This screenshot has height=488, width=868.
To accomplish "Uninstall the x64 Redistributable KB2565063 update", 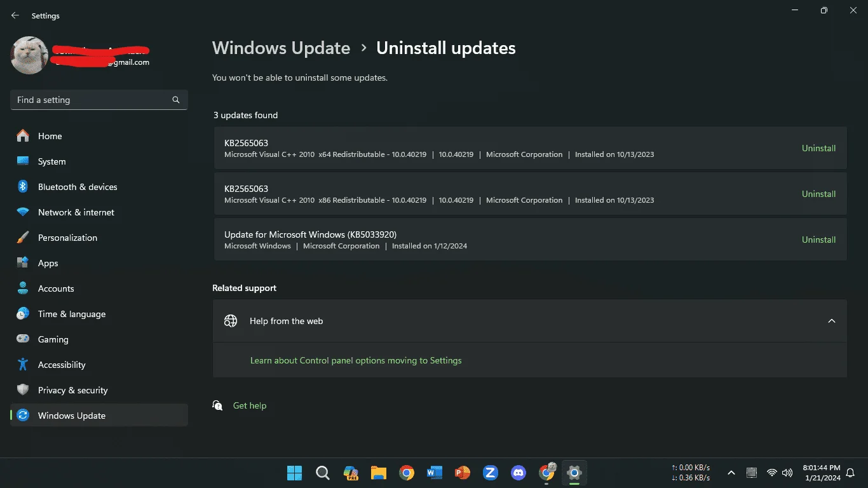I will point(818,148).
